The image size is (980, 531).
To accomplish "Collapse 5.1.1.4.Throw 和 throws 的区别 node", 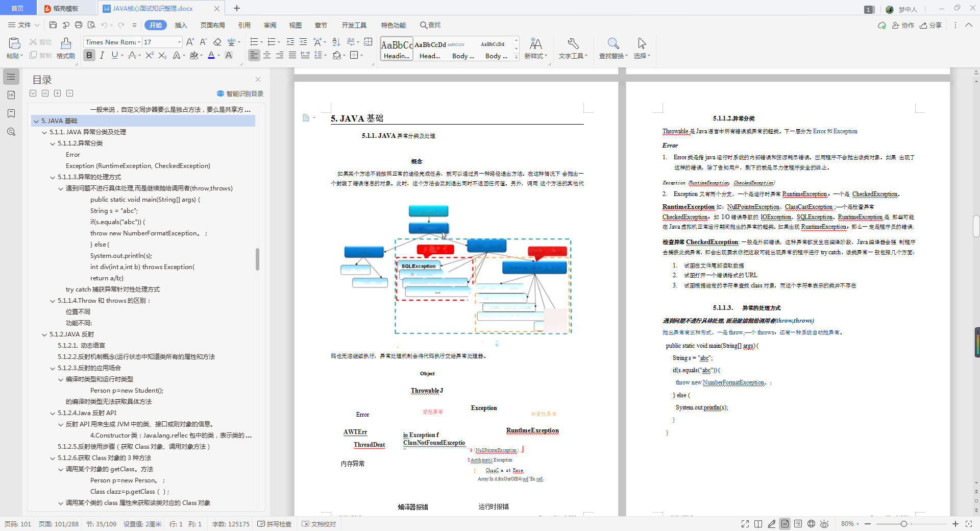I will 53,301.
